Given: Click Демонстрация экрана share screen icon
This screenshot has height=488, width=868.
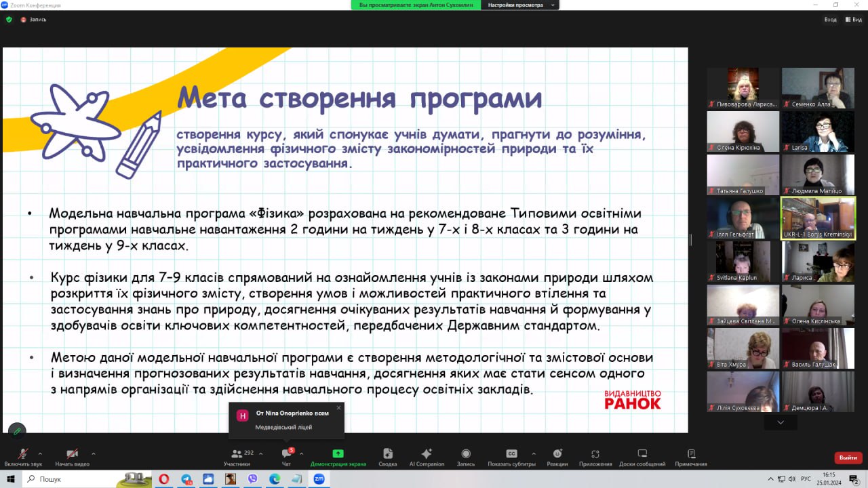Looking at the screenshot, I should click(338, 454).
